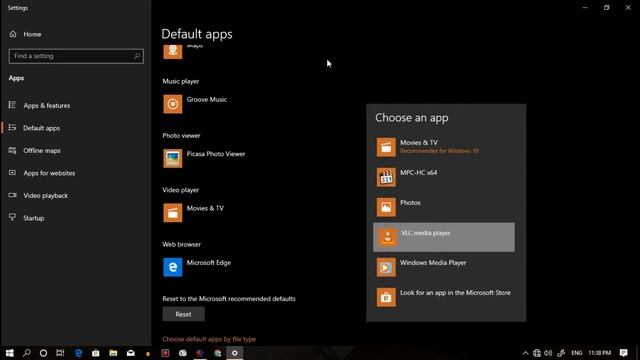Viewport: 640px width, 360px height.
Task: Open the Action Center notifications
Action: (623, 353)
